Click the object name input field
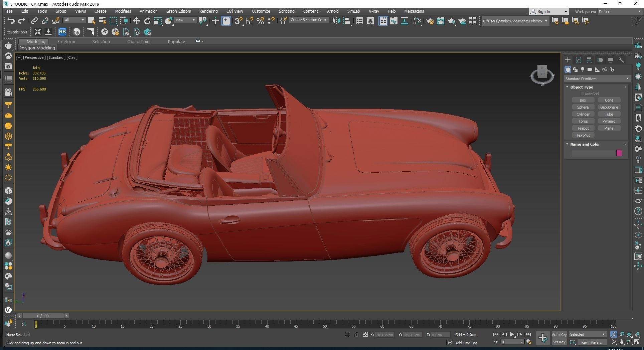 (593, 153)
